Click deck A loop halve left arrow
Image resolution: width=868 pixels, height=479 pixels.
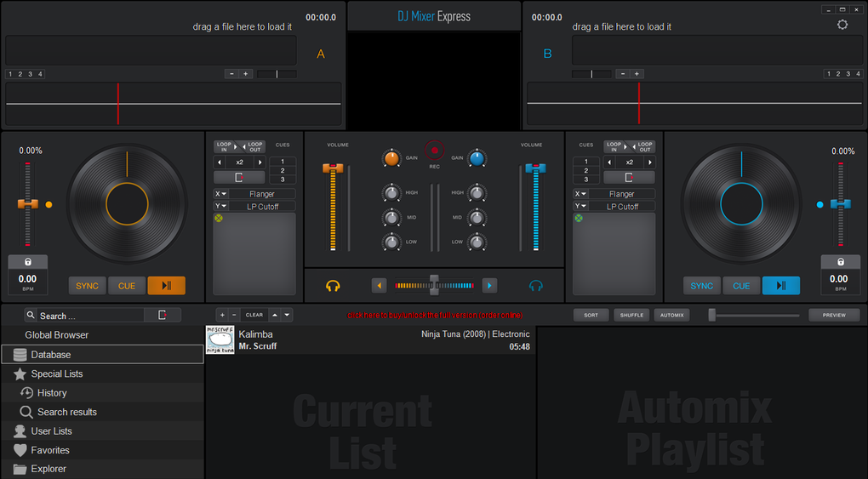click(220, 163)
